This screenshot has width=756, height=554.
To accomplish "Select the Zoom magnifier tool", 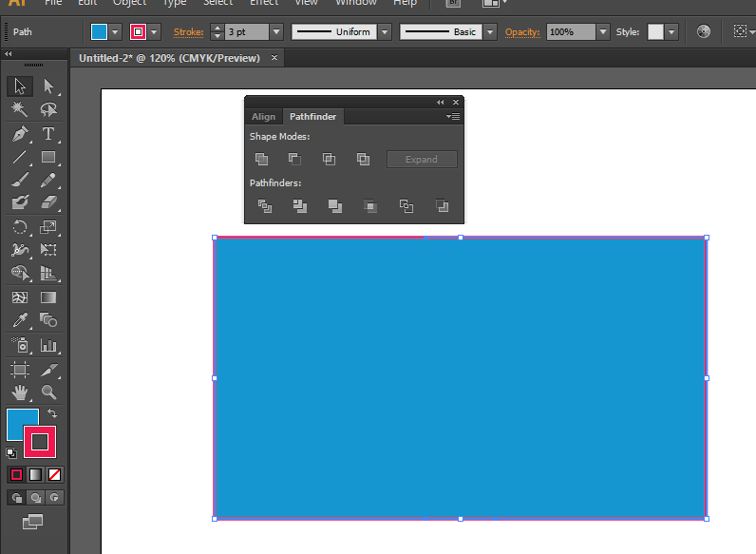I will [47, 392].
